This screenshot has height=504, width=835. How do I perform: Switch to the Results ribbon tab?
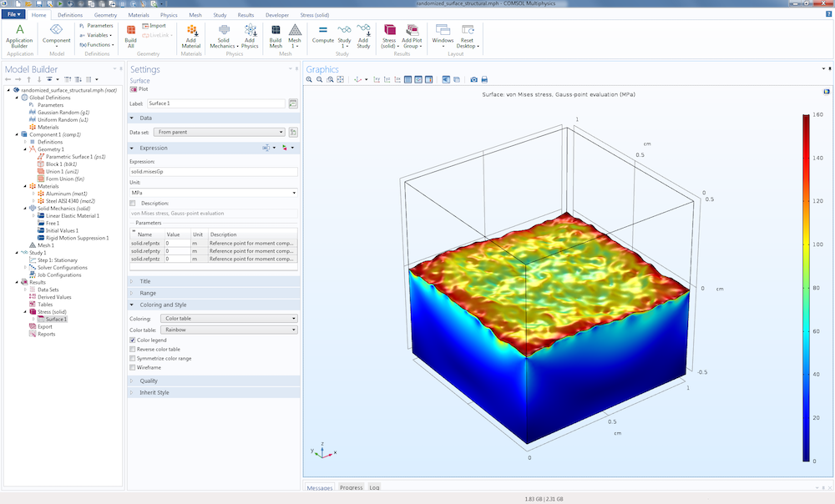(245, 15)
